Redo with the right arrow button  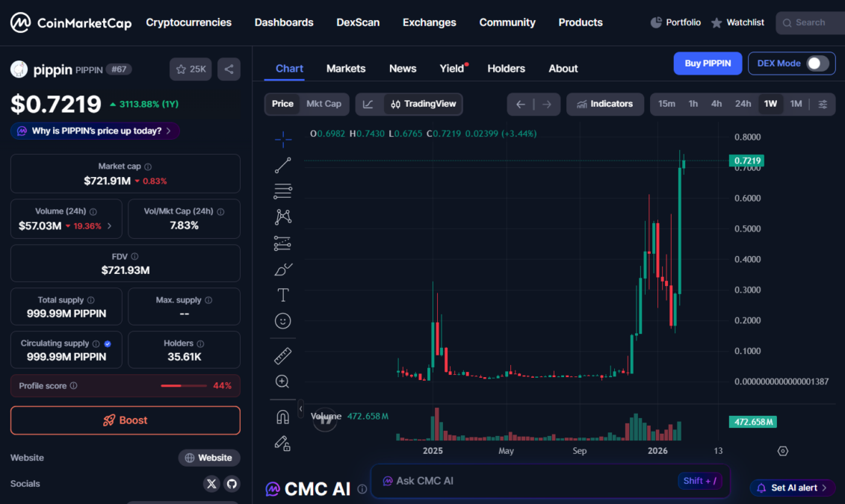click(547, 105)
